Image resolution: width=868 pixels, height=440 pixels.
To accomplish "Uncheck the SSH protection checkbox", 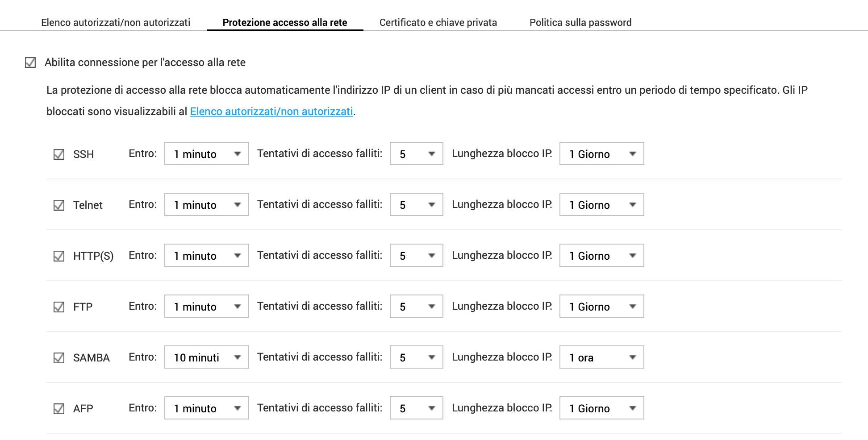I will (59, 154).
